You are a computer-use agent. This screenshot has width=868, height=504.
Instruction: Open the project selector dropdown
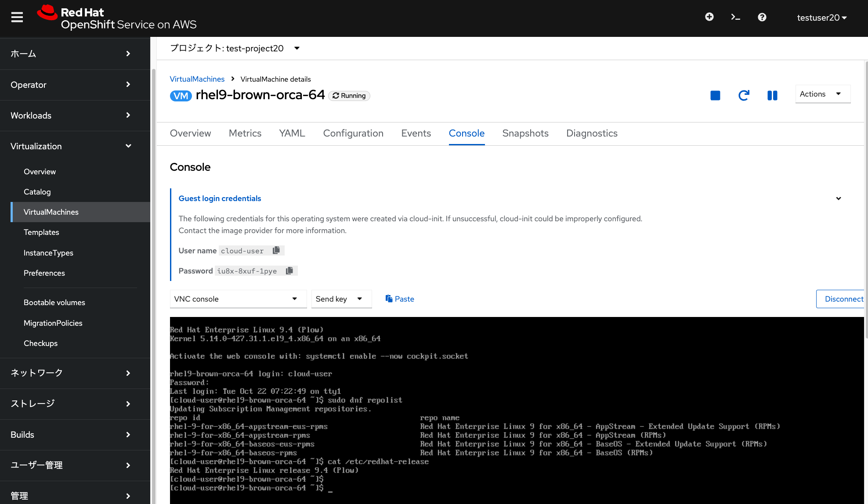tap(235, 48)
